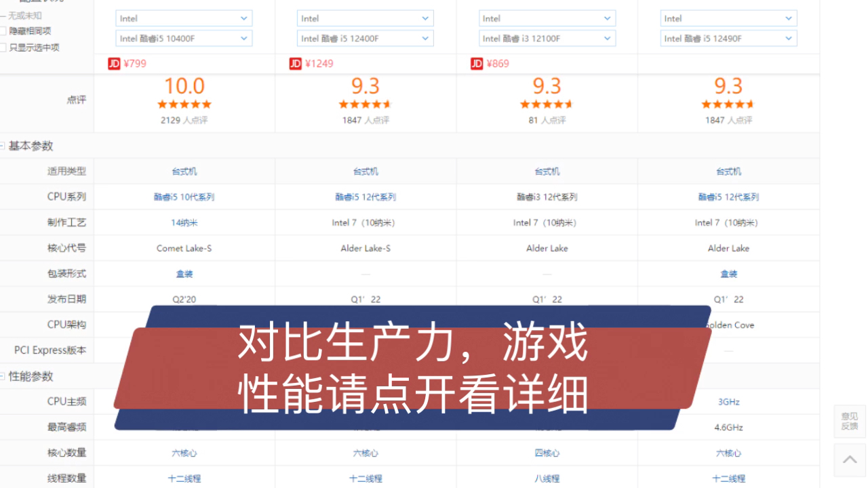Open the Intel brand dropdown above i5 10400F
Screen dimensions: 868x488
click(184, 18)
